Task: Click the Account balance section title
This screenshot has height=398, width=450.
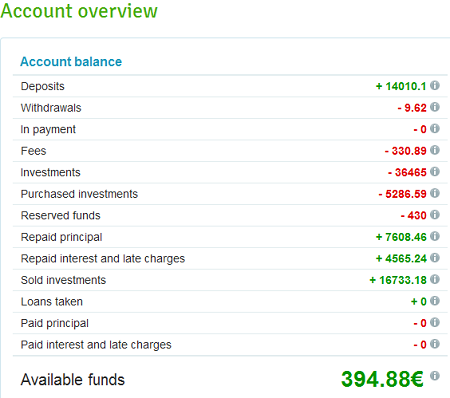Action: pyautogui.click(x=71, y=62)
